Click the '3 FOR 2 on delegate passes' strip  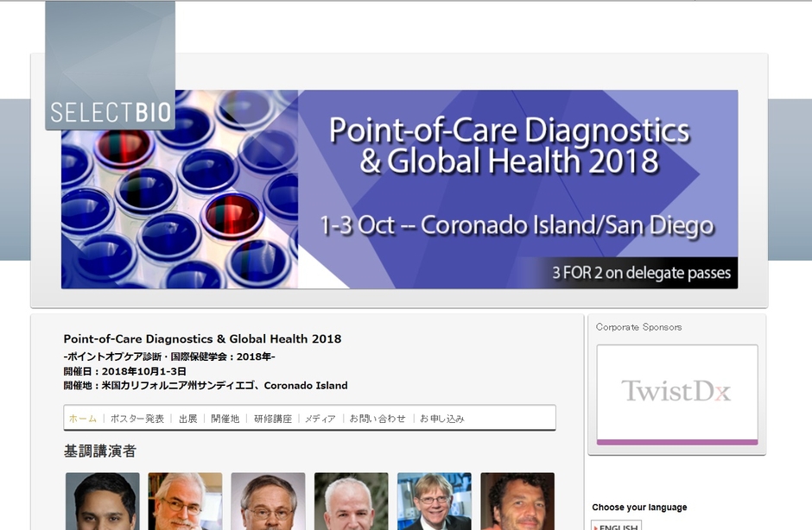[x=641, y=274]
